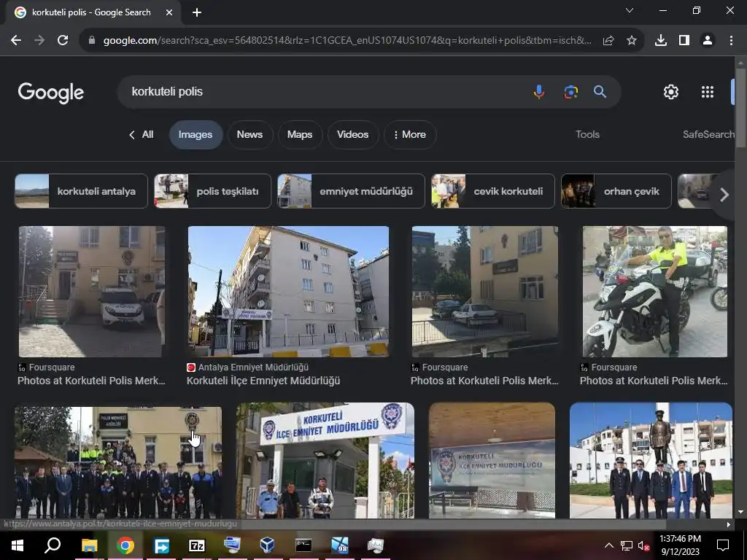Image resolution: width=747 pixels, height=560 pixels.
Task: Open the Chrome profile menu
Action: 708,41
